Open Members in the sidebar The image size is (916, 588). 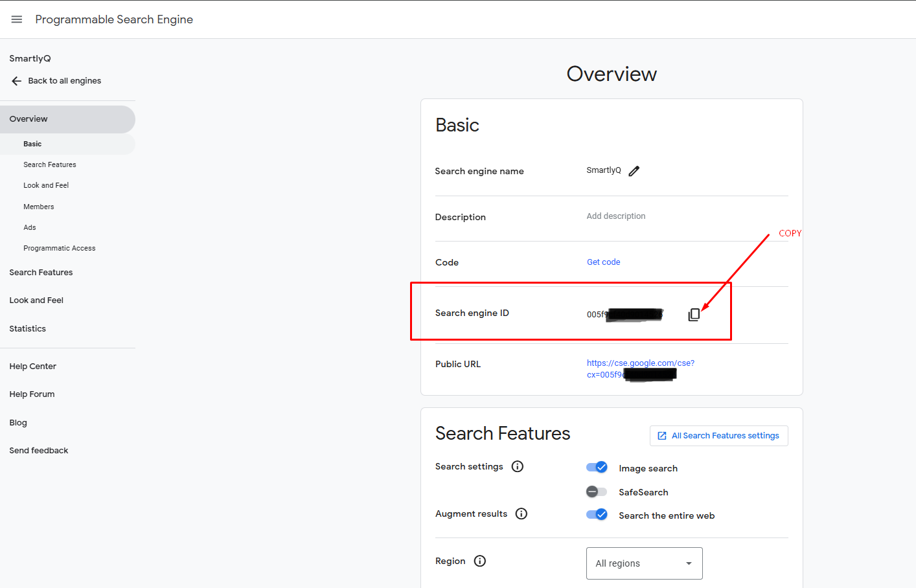pyautogui.click(x=39, y=207)
